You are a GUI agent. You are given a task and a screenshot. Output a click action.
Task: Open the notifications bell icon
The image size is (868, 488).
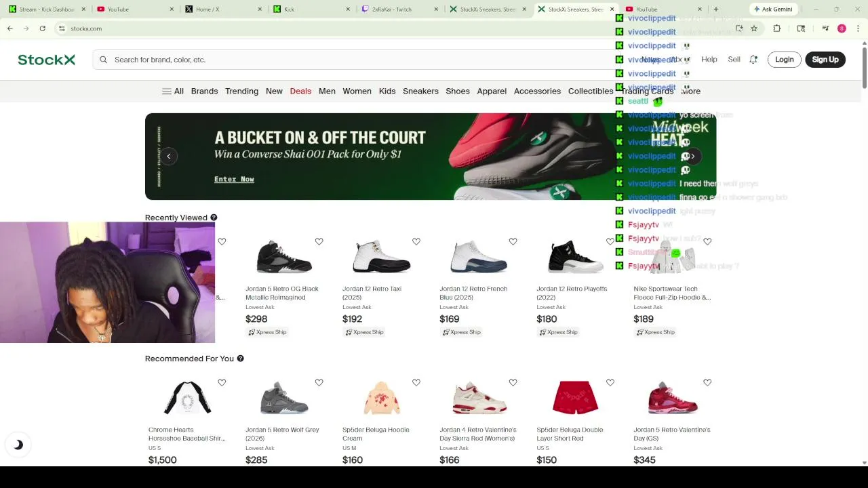[x=753, y=60]
